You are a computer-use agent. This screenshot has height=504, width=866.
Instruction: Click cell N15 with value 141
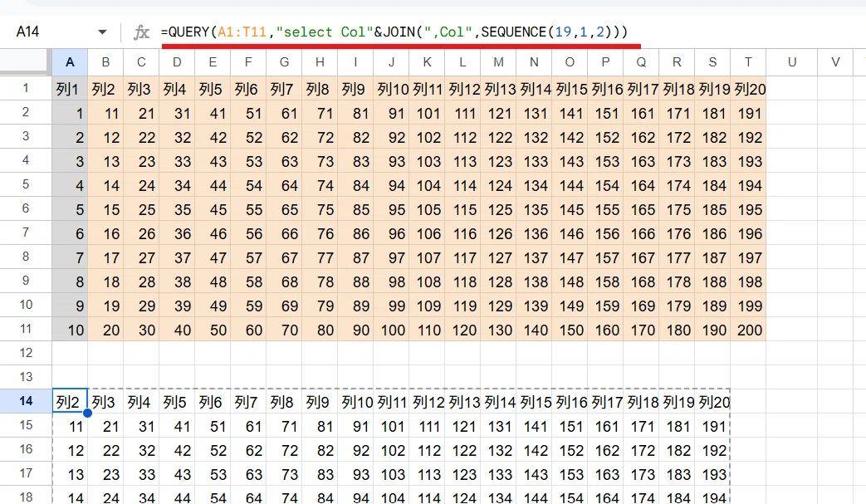pos(534,426)
